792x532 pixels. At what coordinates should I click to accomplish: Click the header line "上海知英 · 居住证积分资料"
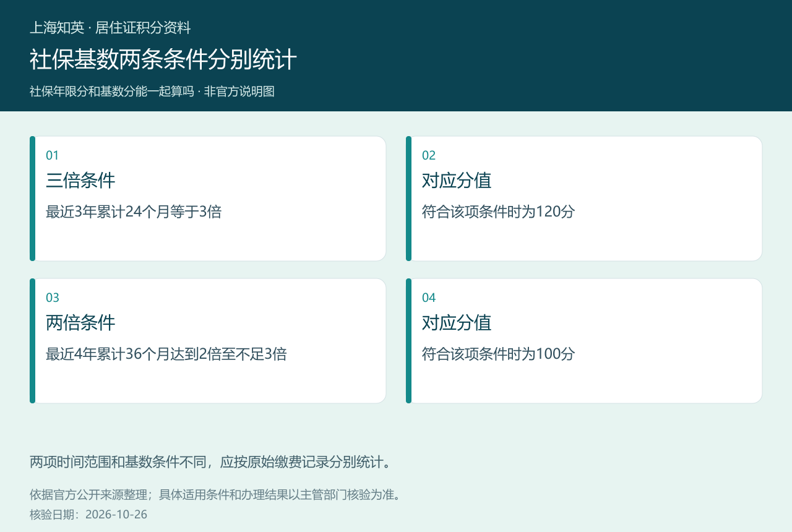click(110, 28)
